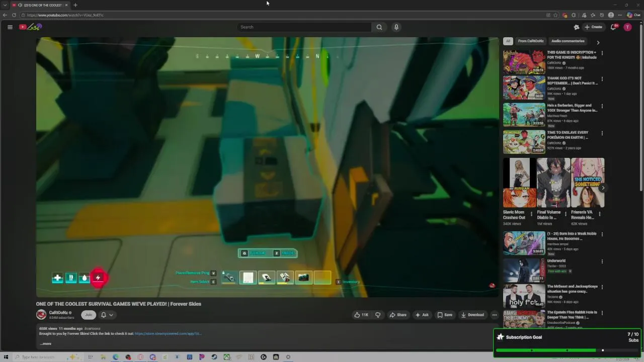
Task: Open browser settings ellipsis menu
Action: point(620,15)
